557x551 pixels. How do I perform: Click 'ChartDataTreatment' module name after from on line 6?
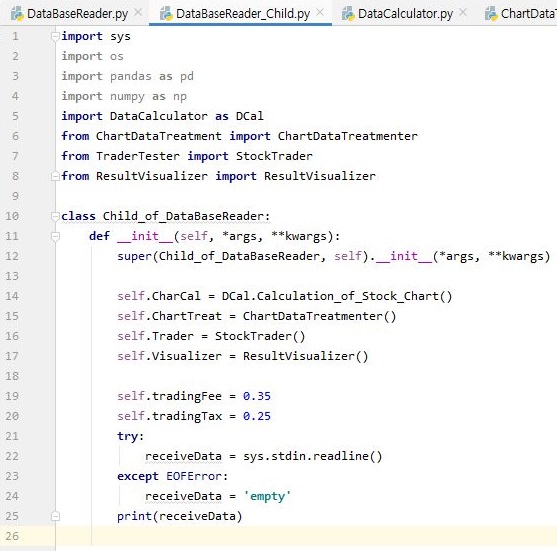(159, 136)
